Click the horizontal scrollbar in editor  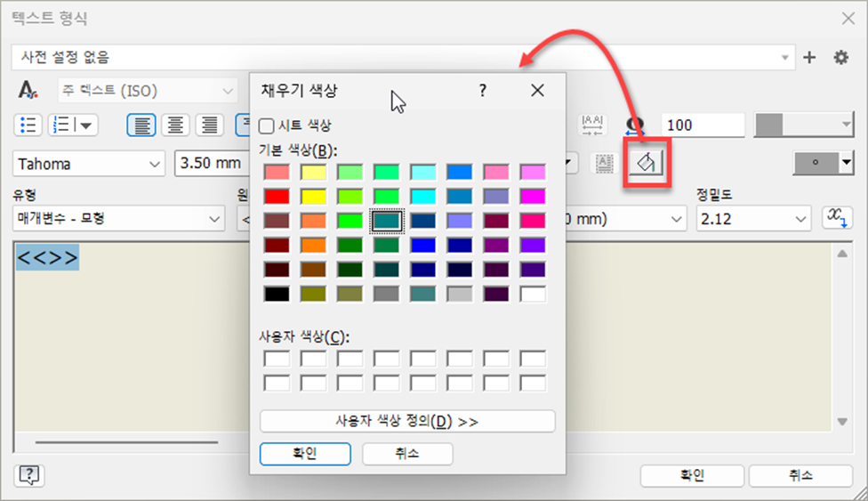click(x=127, y=442)
